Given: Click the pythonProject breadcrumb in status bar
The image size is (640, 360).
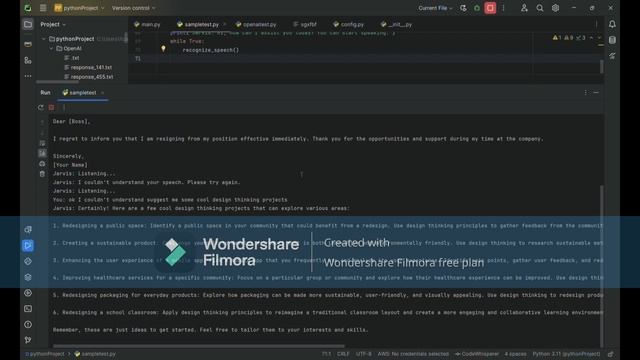Looking at the screenshot, I should pyautogui.click(x=45, y=354).
